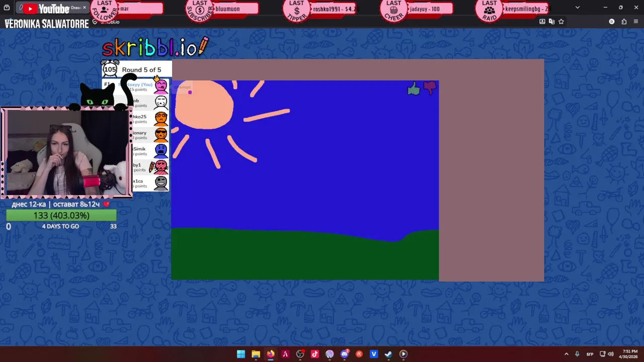Image resolution: width=644 pixels, height=362 pixels.
Task: Click the skribbl.io logo
Action: (155, 47)
